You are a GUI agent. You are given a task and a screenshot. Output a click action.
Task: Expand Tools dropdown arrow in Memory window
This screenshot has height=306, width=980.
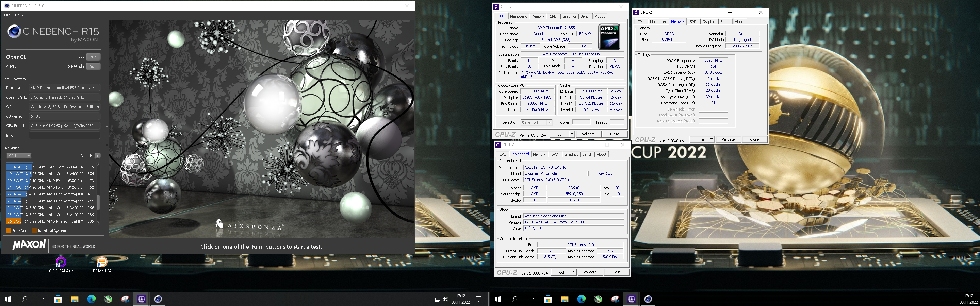tap(712, 139)
